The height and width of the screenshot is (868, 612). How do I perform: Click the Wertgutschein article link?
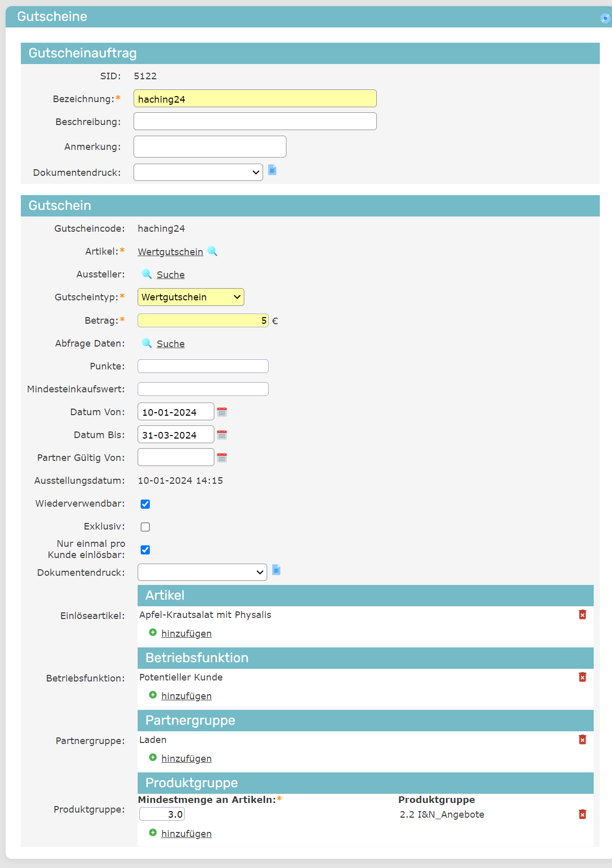(x=170, y=252)
